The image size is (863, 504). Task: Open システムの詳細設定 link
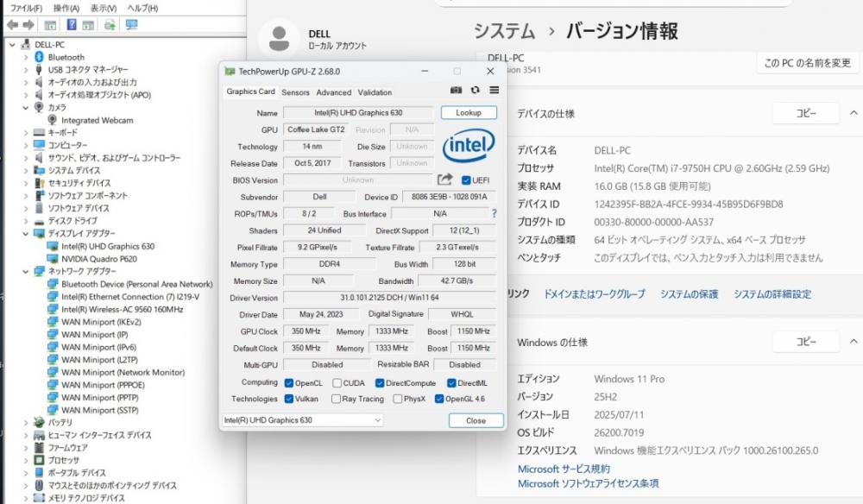tap(772, 293)
